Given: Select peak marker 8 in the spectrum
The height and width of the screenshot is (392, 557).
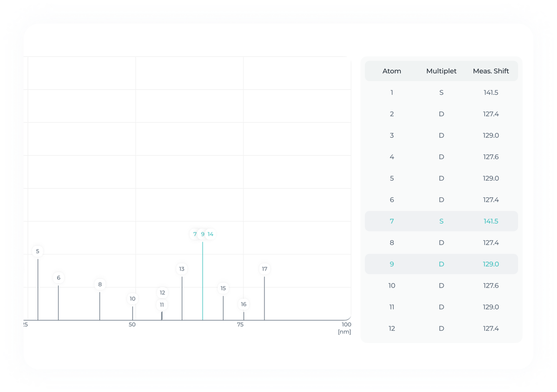Looking at the screenshot, I should (100, 284).
